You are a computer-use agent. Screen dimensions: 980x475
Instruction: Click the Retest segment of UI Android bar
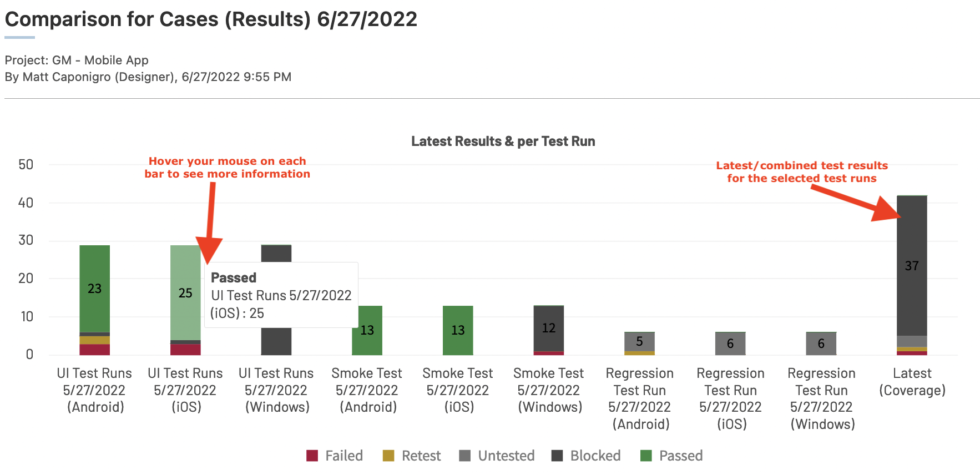click(x=94, y=340)
